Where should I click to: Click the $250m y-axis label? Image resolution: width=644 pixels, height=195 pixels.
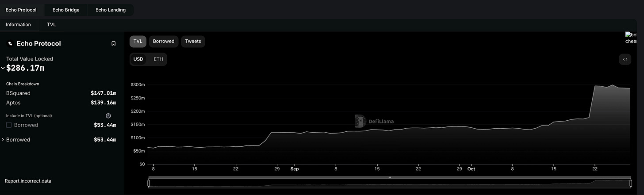coord(138,98)
